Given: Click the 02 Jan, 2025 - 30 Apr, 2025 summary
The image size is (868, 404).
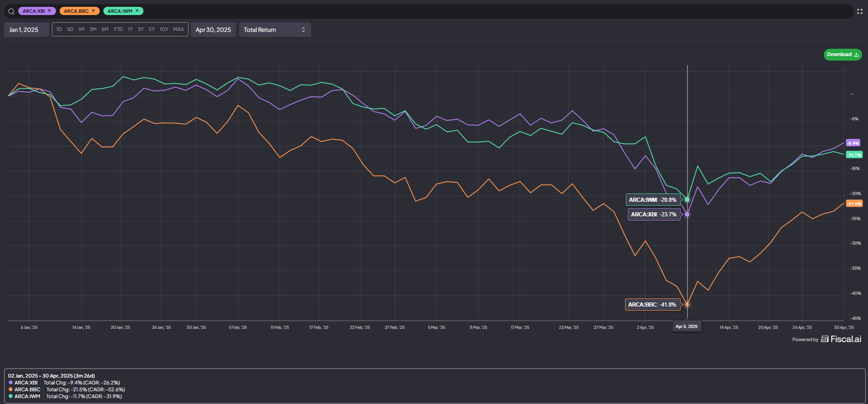Looking at the screenshot, I should 51,376.
